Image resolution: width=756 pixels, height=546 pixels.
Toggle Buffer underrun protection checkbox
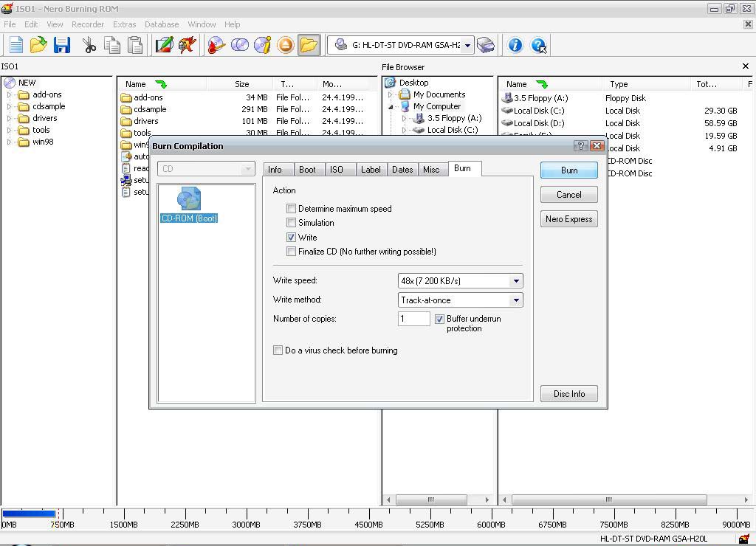(x=439, y=319)
